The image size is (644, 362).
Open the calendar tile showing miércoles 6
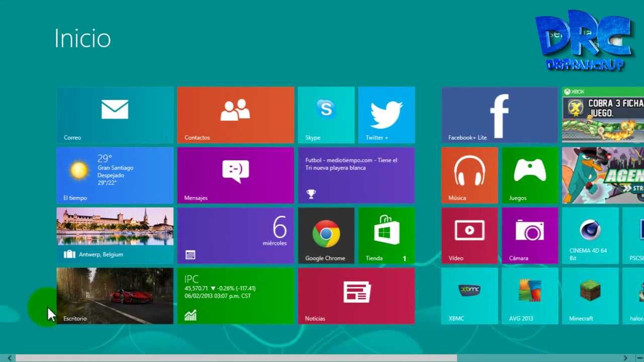pos(235,236)
